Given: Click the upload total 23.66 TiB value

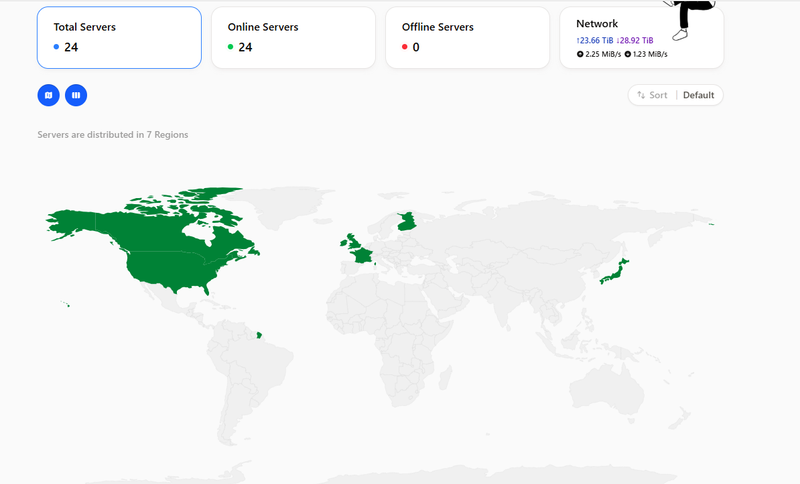Looking at the screenshot, I should point(595,40).
